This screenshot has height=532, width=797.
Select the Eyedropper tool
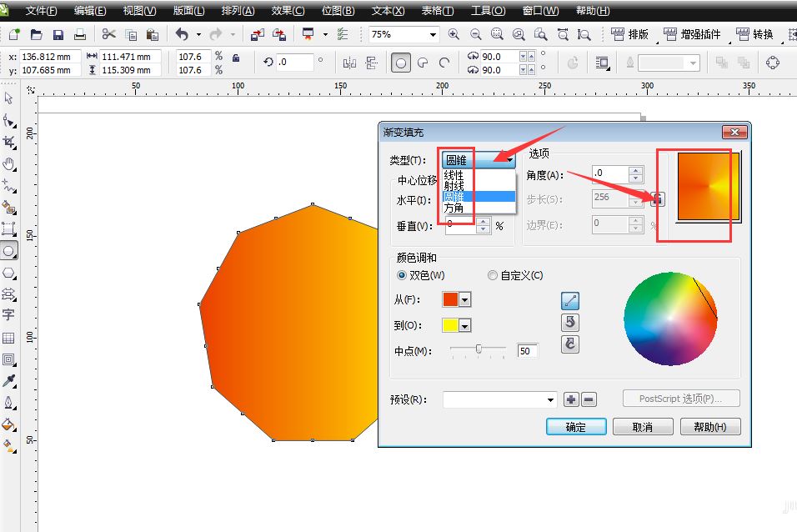point(10,380)
